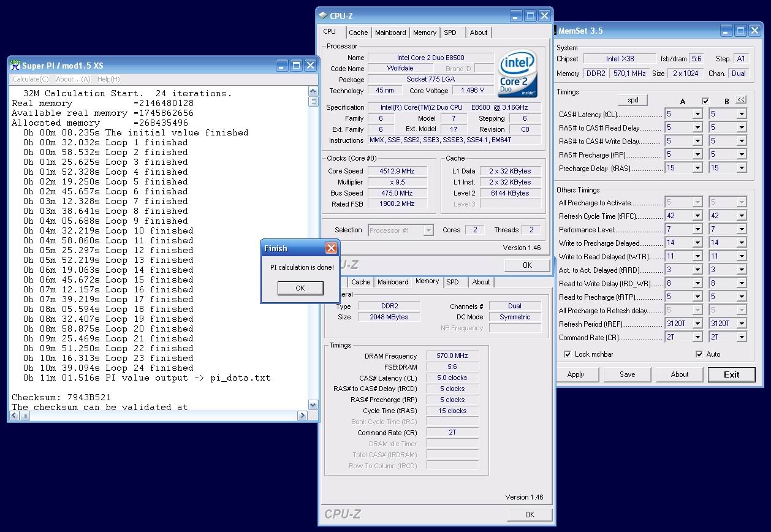771x532 pixels.
Task: Click the DRAM Frequency field 570.0 MHz
Action: [x=452, y=355]
